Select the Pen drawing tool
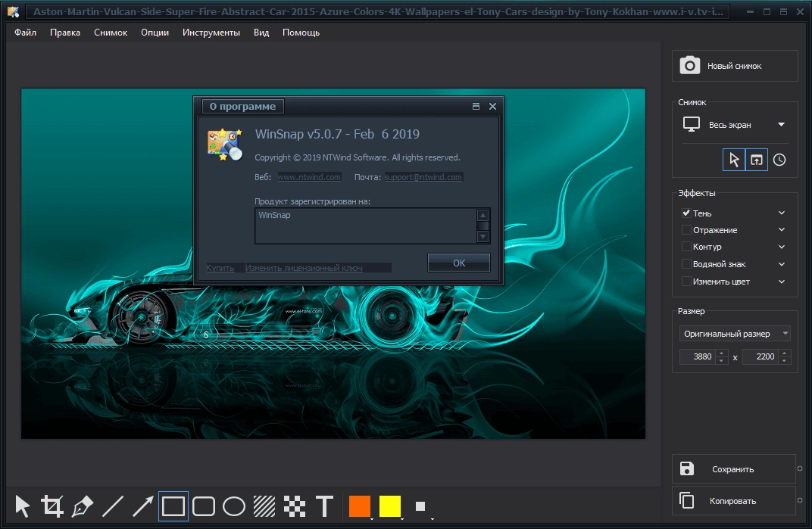 point(83,506)
